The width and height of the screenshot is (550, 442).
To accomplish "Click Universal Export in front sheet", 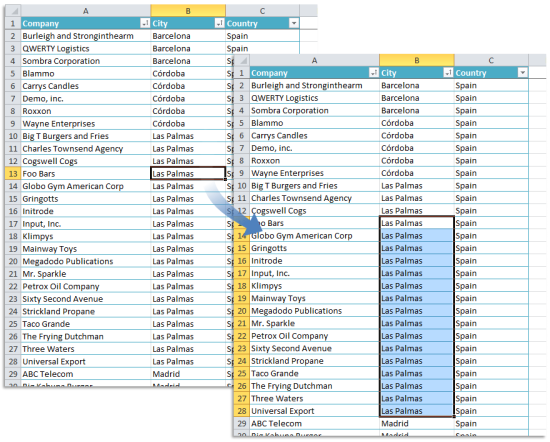I will click(x=314, y=411).
